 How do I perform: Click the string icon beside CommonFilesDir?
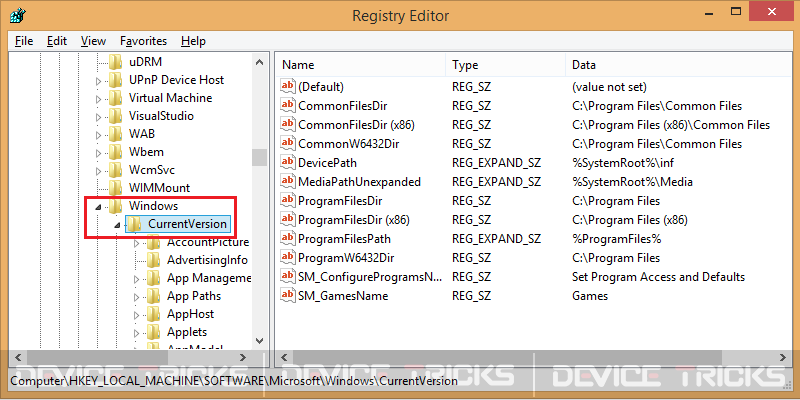pos(288,106)
